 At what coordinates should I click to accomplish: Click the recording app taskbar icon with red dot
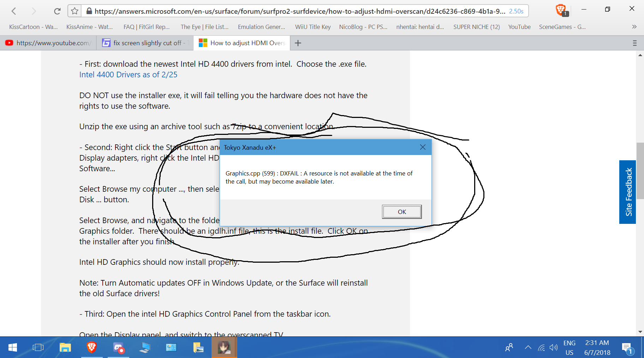click(118, 348)
